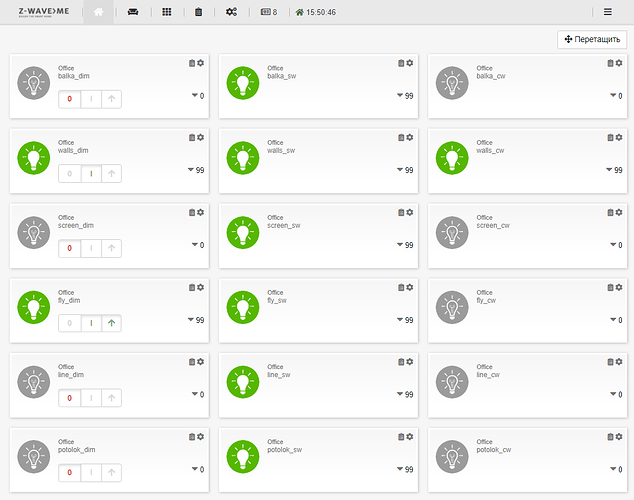Click the I on button for balka_dim

click(x=91, y=99)
